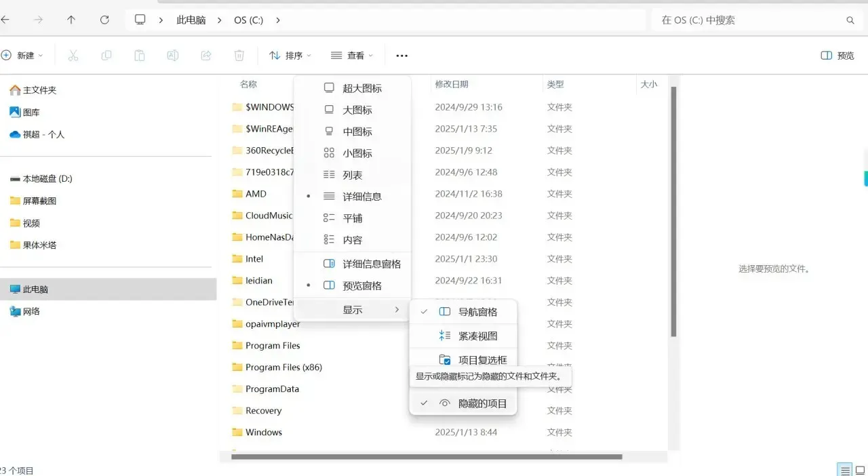Toggle 隐藏的项目 visibility option
Image resolution: width=868 pixels, height=476 pixels.
click(x=463, y=403)
